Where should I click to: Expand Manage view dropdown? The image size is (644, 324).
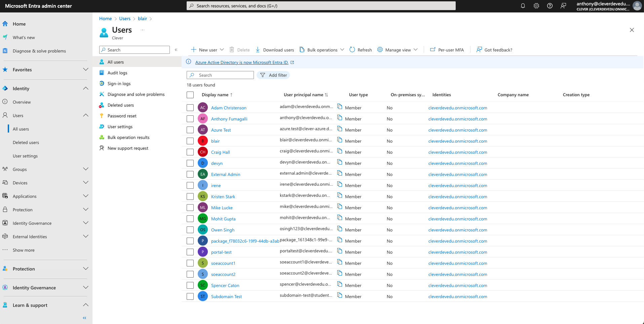416,50
